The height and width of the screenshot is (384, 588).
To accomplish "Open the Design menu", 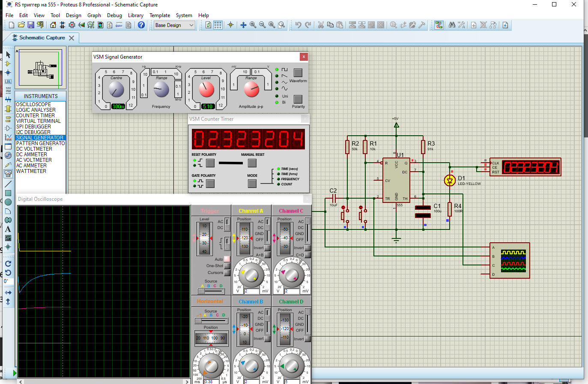I will 73,15.
